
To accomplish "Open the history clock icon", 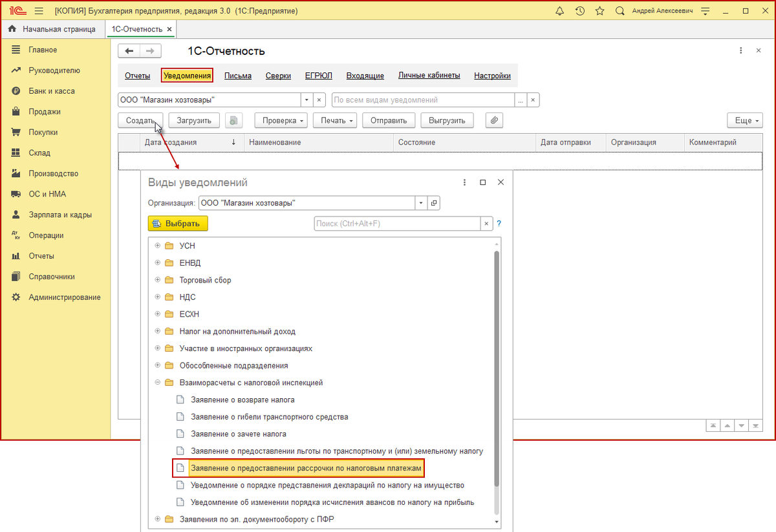I will [x=580, y=11].
